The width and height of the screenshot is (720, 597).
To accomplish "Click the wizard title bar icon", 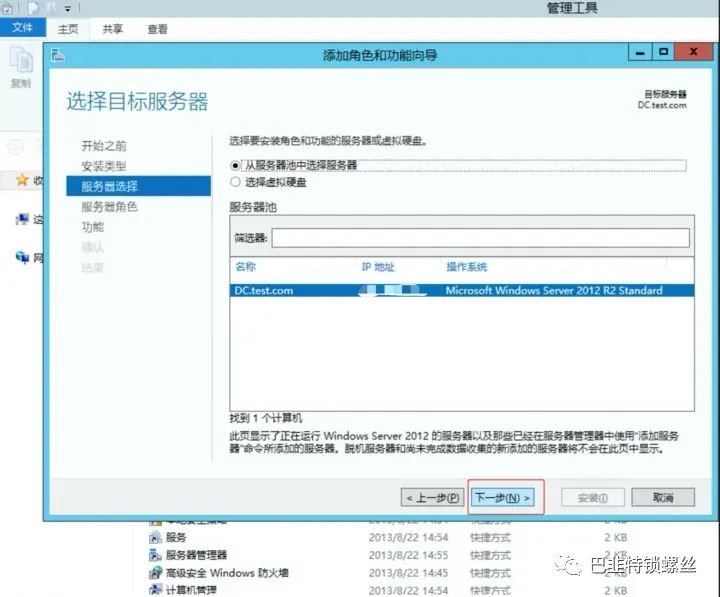I will (x=58, y=55).
